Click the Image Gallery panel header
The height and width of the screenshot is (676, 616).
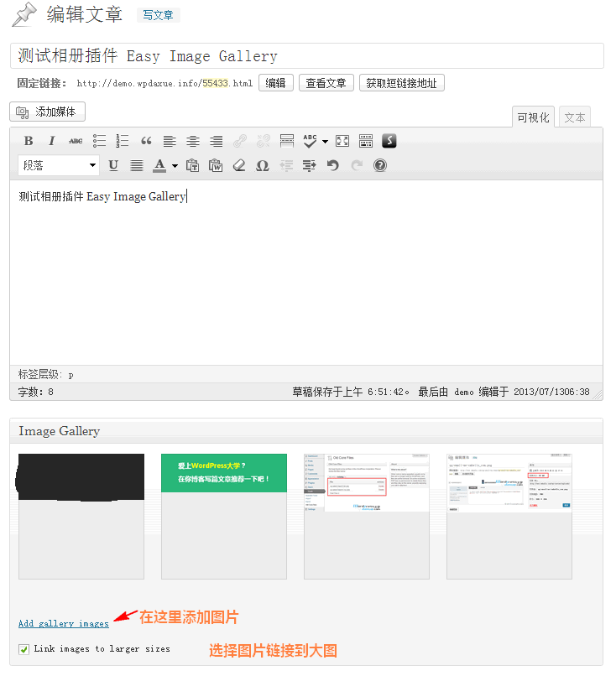click(306, 431)
